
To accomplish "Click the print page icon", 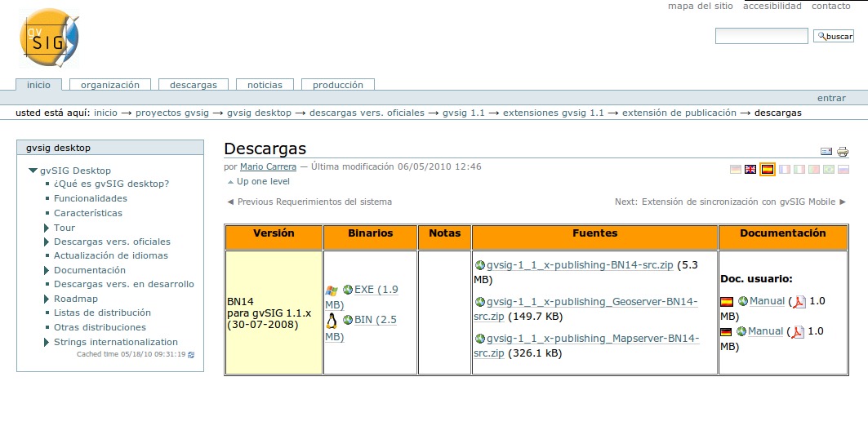I will [x=843, y=152].
